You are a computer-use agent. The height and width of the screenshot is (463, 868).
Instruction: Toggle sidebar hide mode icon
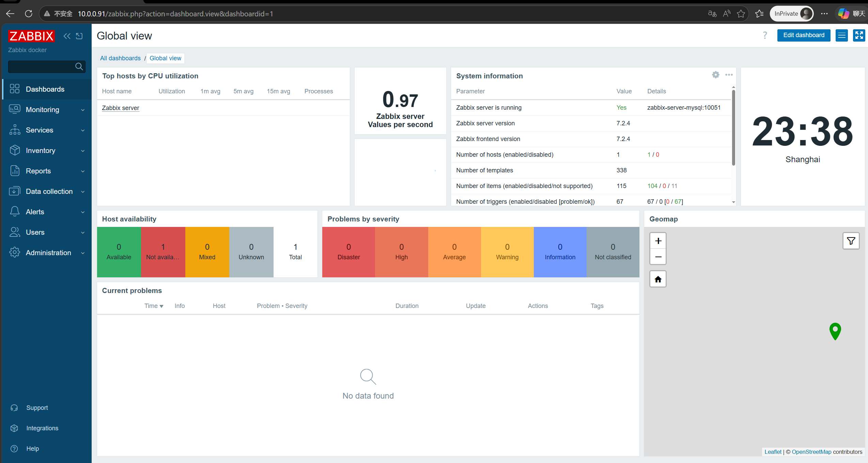point(79,36)
